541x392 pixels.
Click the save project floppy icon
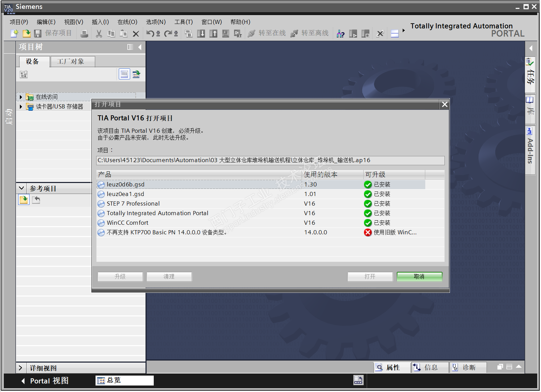[x=38, y=33]
